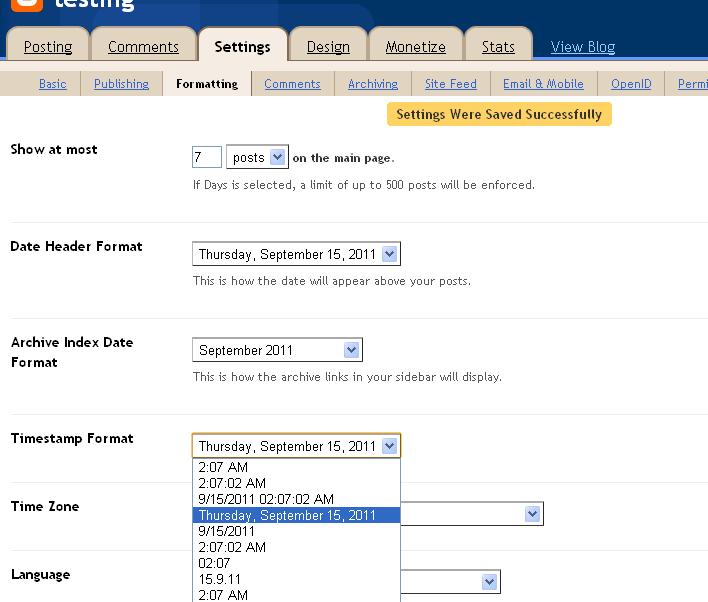Open Site Feed settings link
This screenshot has height=602, width=708.
(450, 84)
